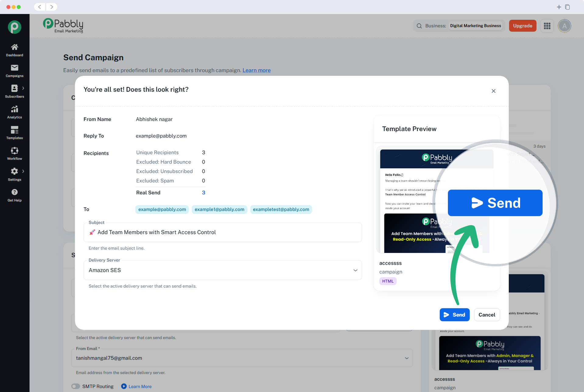Open a new tab with plus icon
Viewport: 584px width, 392px height.
coord(559,7)
